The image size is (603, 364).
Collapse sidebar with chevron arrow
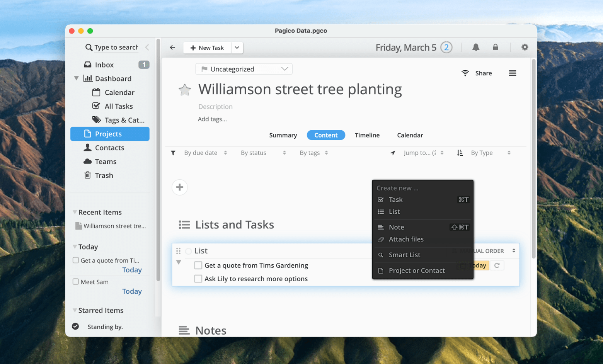pos(147,47)
